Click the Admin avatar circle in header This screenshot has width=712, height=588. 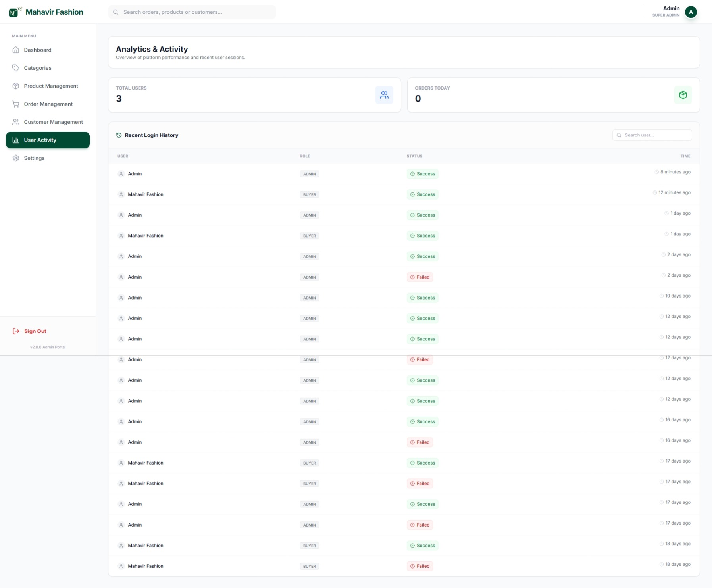tap(690, 12)
